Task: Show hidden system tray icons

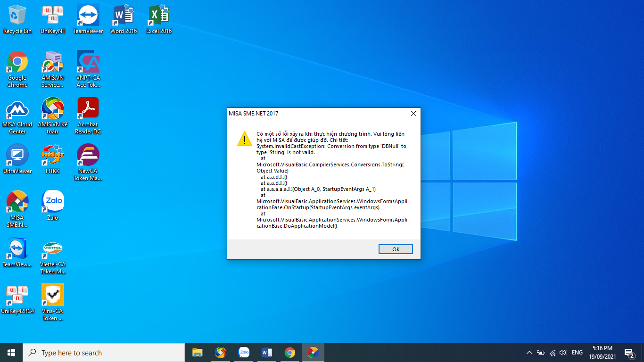Action: (x=529, y=353)
